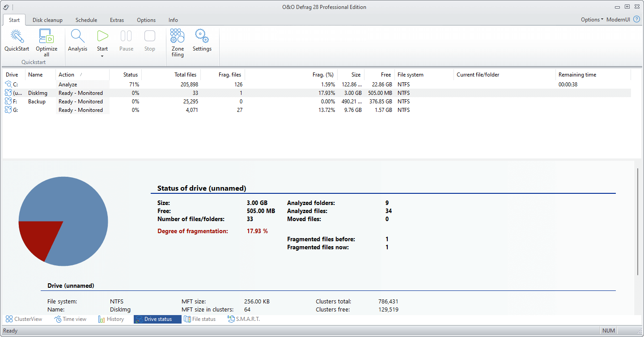Image resolution: width=644 pixels, height=337 pixels.
Task: Sort by File system column header
Action: pos(424,75)
